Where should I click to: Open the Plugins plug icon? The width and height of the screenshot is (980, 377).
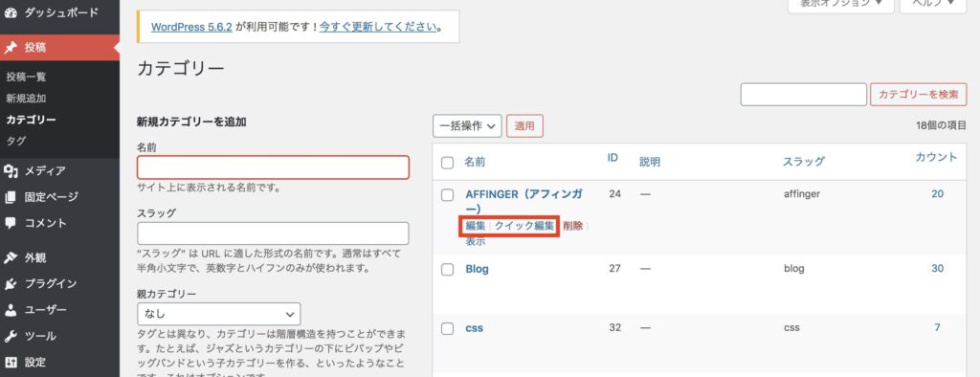coord(10,284)
